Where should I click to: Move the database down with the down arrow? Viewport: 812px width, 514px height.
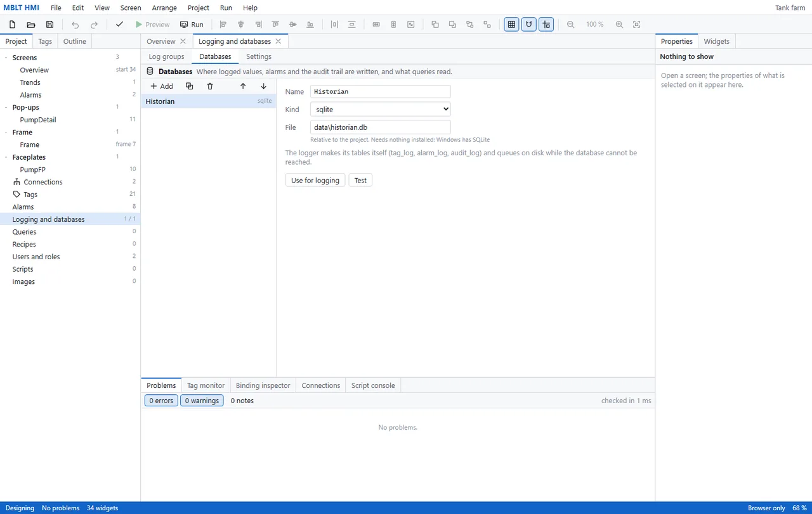coord(264,86)
